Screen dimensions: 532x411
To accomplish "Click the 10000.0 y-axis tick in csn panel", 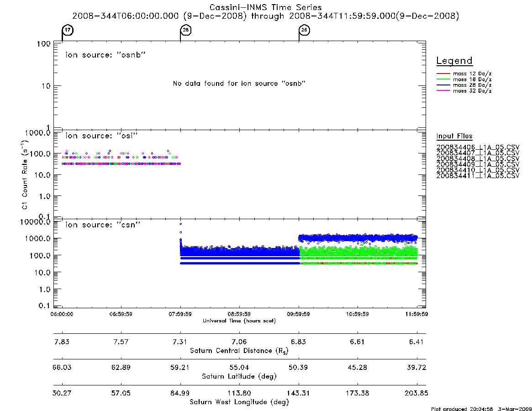I will (x=35, y=222).
